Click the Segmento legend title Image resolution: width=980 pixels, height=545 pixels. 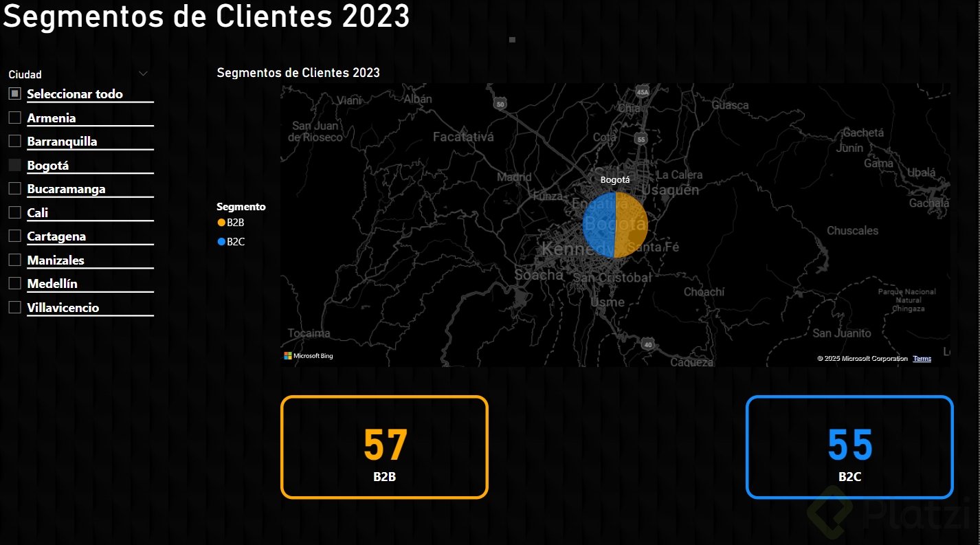point(241,206)
